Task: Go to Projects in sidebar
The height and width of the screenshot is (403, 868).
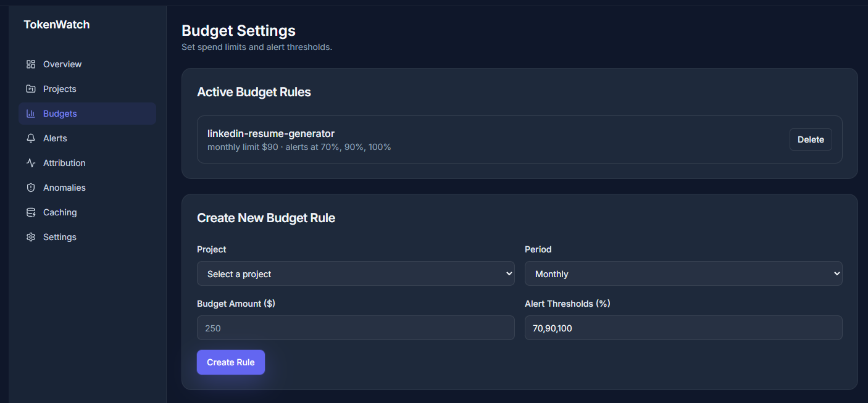Action: click(87, 89)
